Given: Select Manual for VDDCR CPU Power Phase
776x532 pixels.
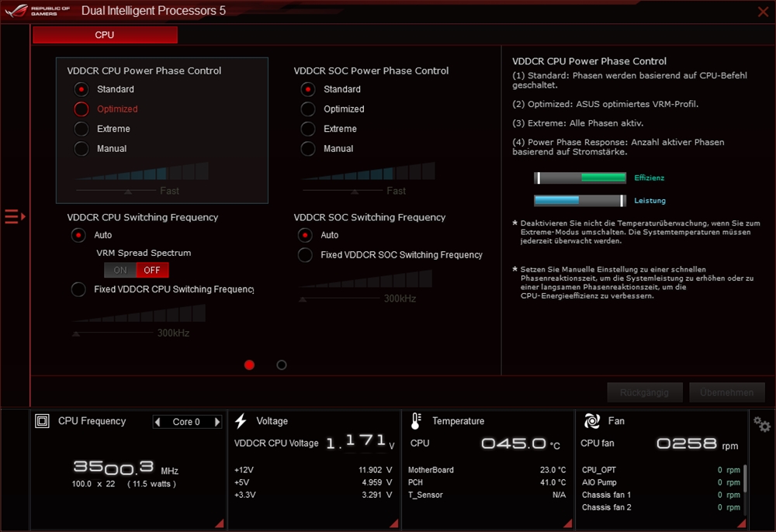Looking at the screenshot, I should 81,149.
